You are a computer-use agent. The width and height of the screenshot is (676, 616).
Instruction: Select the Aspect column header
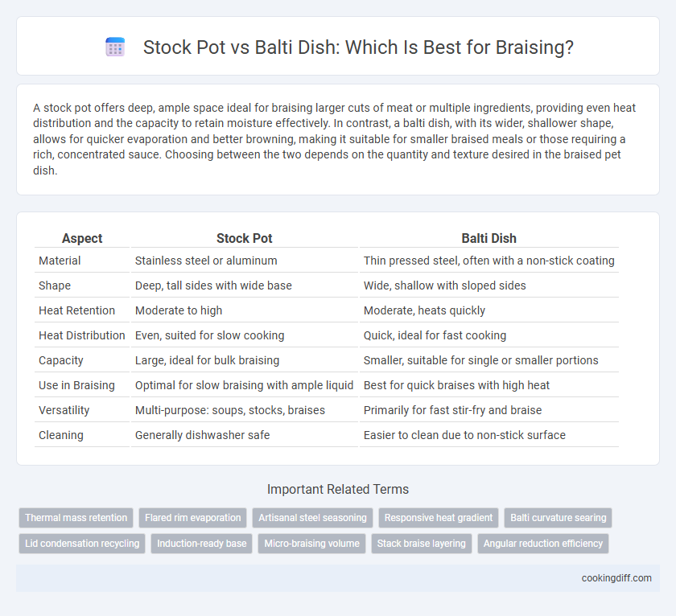tap(82, 238)
